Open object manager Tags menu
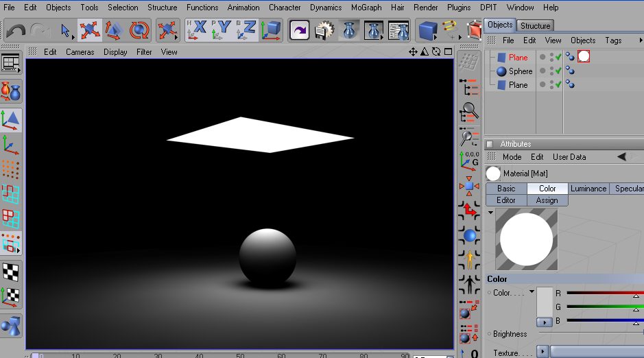 pos(612,40)
